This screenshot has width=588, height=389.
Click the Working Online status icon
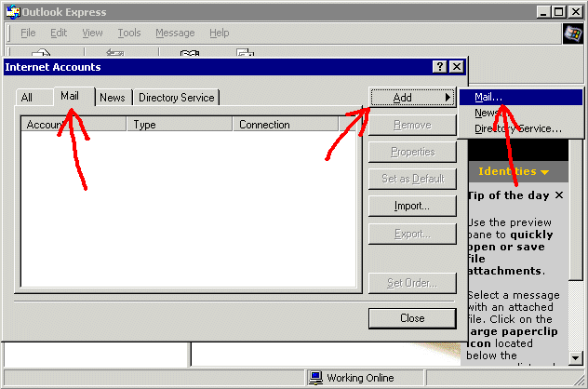click(x=315, y=378)
